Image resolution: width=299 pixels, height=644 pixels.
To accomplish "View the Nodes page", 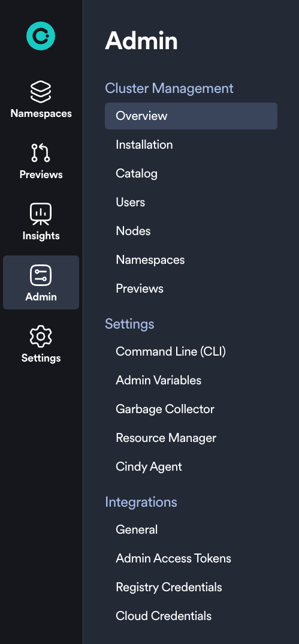I will click(133, 231).
